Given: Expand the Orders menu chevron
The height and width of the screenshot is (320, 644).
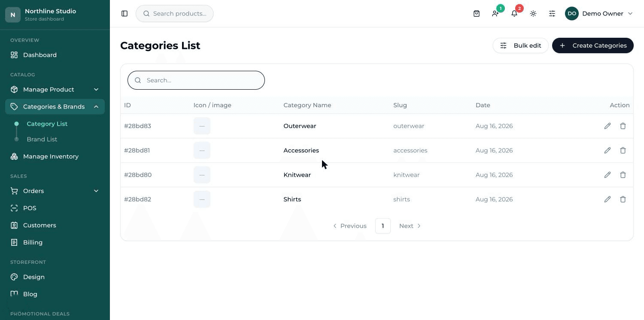Looking at the screenshot, I should tap(96, 191).
